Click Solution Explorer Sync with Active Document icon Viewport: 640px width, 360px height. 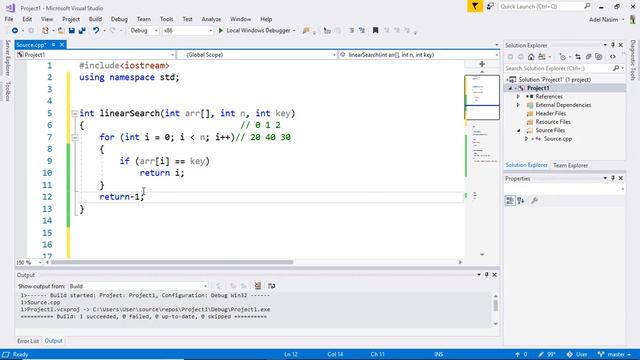pyautogui.click(x=578, y=57)
